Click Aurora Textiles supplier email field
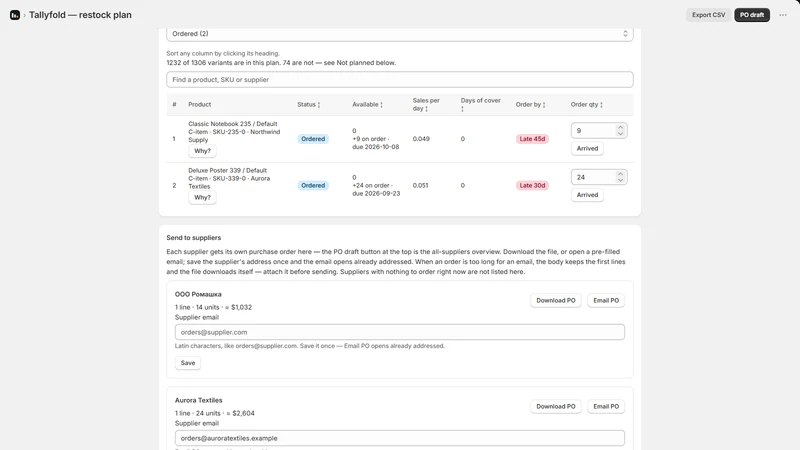Screen dimensions: 800x450 pyautogui.click(x=399, y=438)
